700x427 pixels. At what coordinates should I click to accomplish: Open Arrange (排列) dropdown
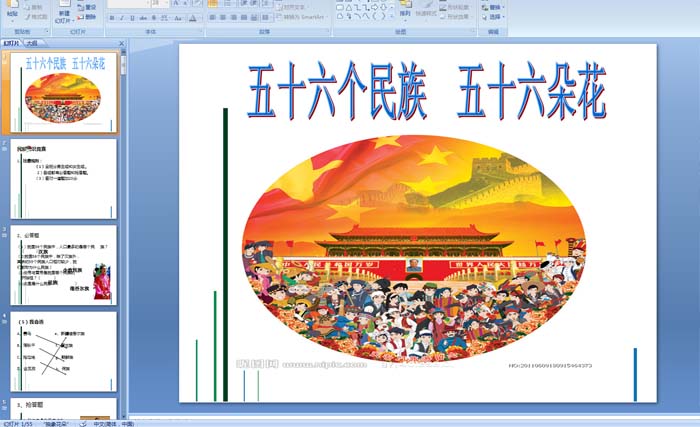click(405, 11)
